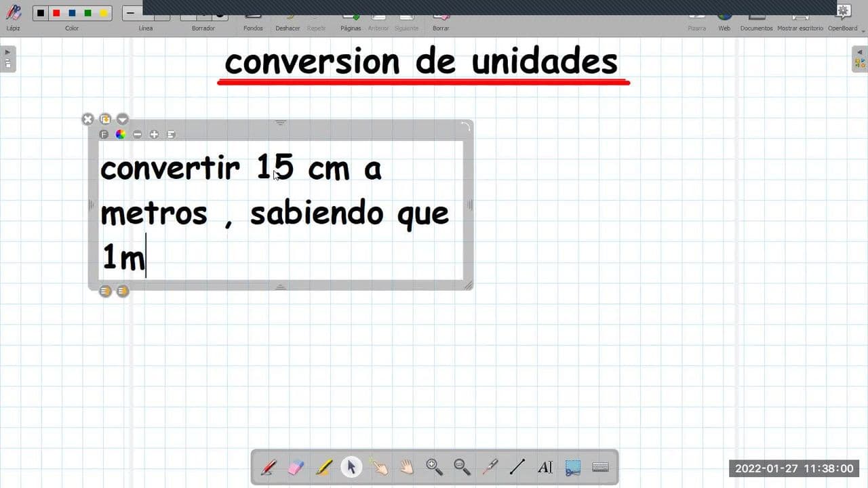Image resolution: width=868 pixels, height=488 pixels.
Task: Open the font picker on the text box
Action: pyautogui.click(x=104, y=134)
